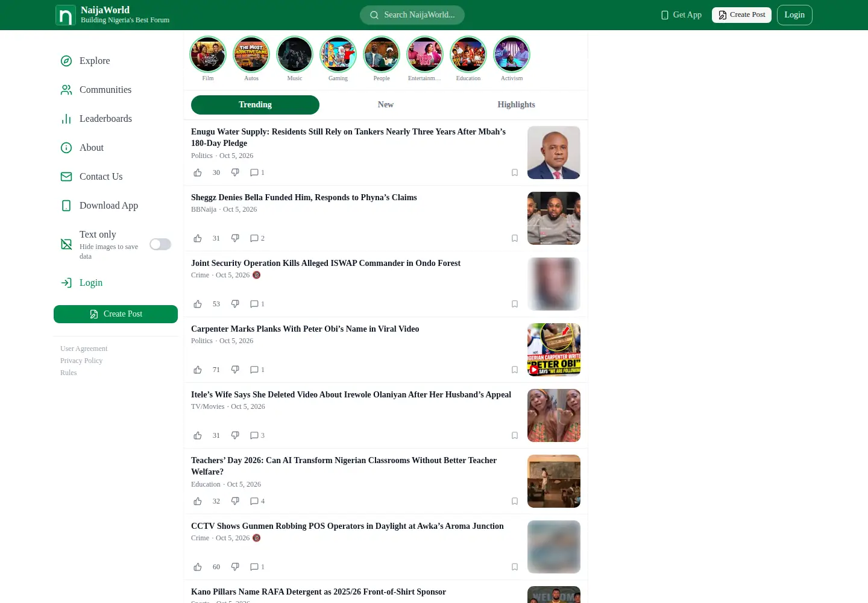Viewport: 868px width, 603px height.
Task: Open the Entertainment stories circle
Action: click(425, 54)
